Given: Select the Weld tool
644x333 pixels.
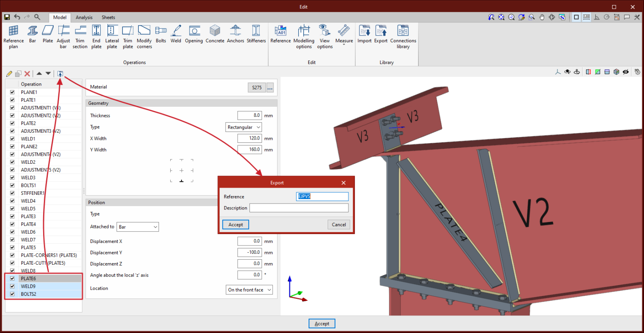Looking at the screenshot, I should (176, 34).
